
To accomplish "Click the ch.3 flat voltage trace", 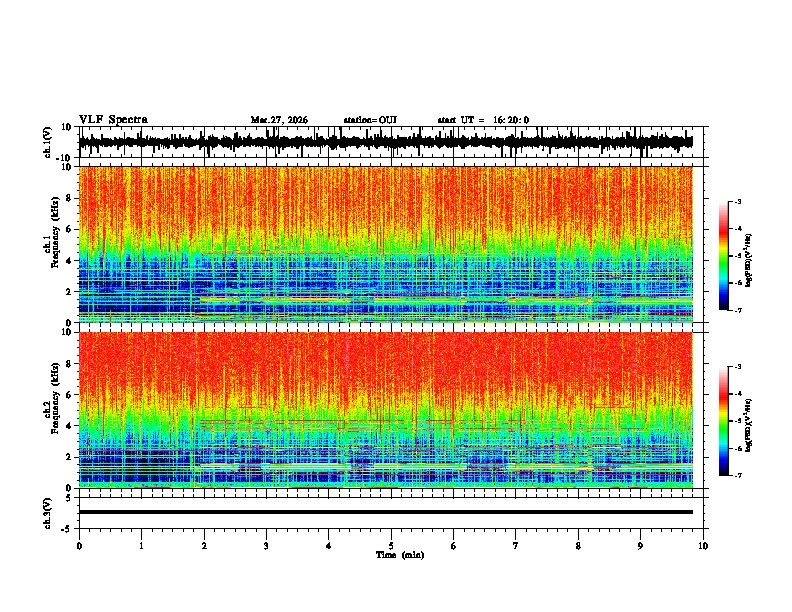I will [385, 512].
